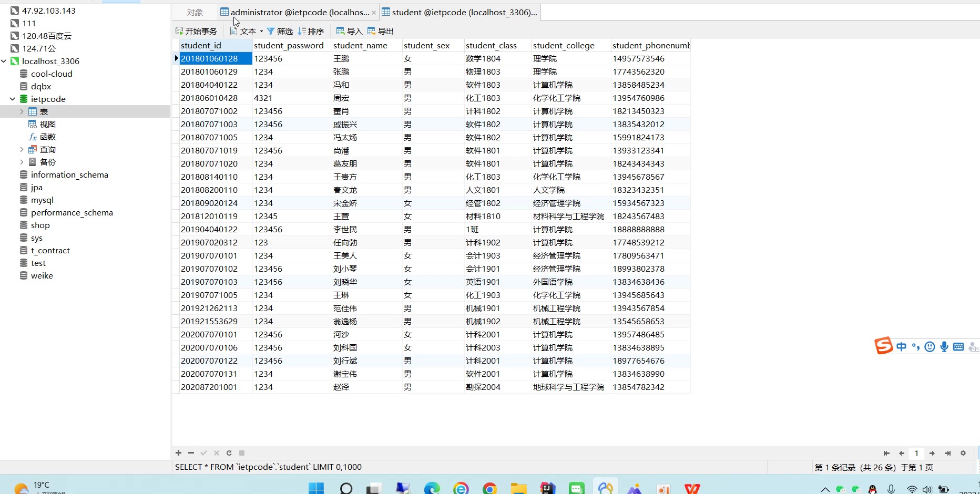
Task: Close the administrator table tab
Action: pos(374,13)
